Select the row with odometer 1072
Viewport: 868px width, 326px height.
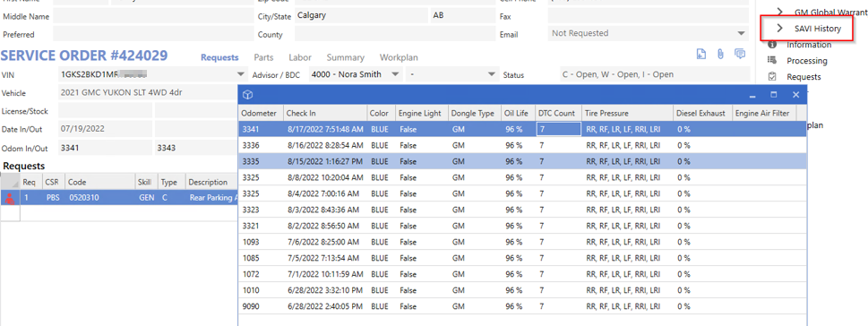[522, 273]
